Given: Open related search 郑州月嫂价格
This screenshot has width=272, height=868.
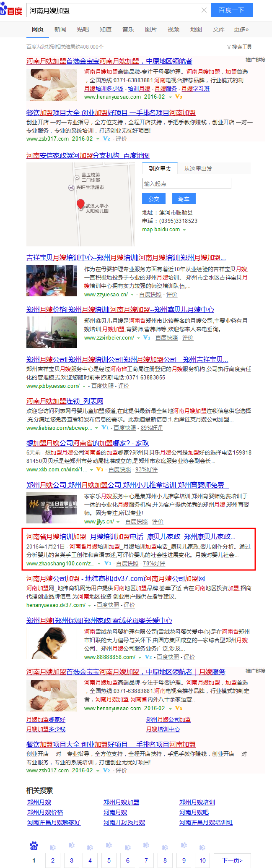Looking at the screenshot, I should pos(45,812).
